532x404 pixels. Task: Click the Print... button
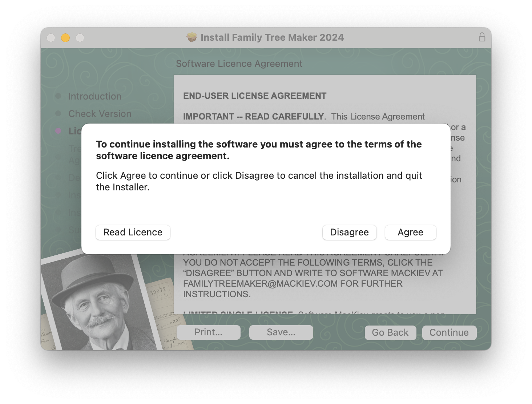pyautogui.click(x=208, y=332)
